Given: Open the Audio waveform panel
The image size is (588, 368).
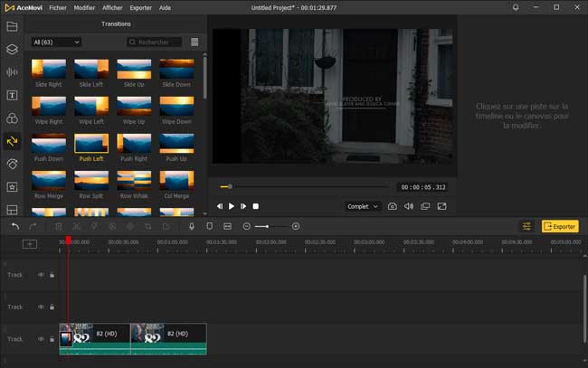Looking at the screenshot, I should (x=12, y=72).
